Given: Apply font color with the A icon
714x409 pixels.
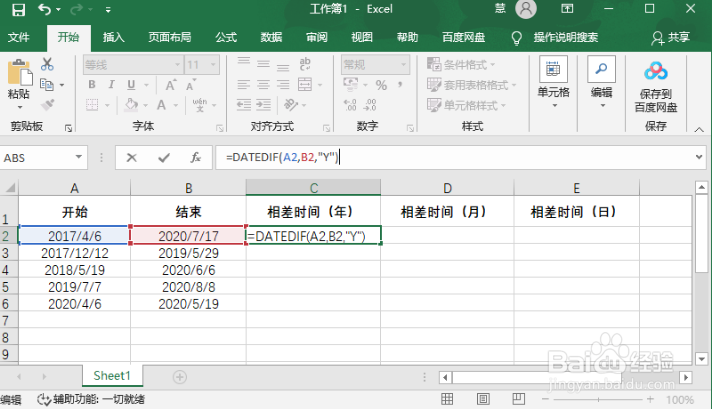Looking at the screenshot, I should (x=161, y=105).
